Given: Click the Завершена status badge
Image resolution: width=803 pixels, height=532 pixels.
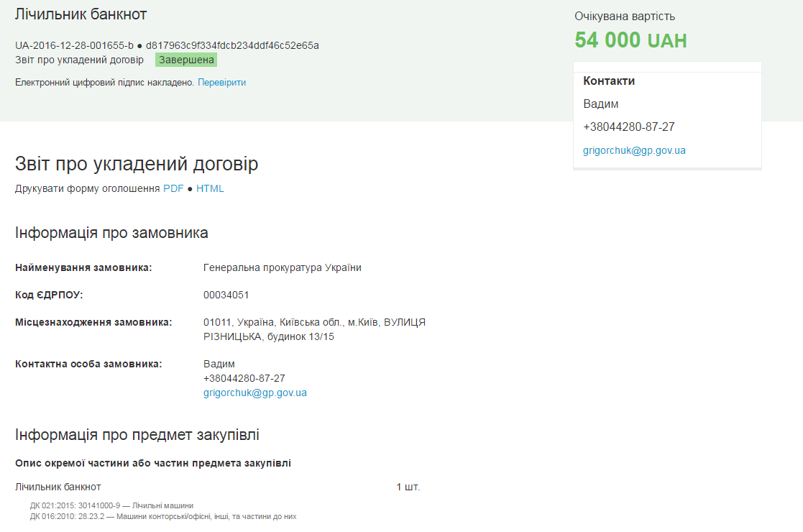Looking at the screenshot, I should [x=186, y=60].
